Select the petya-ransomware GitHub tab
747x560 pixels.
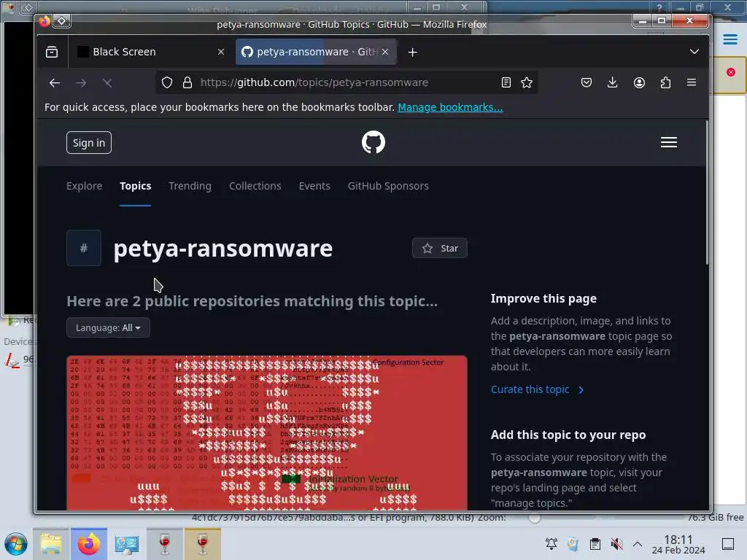pyautogui.click(x=316, y=52)
